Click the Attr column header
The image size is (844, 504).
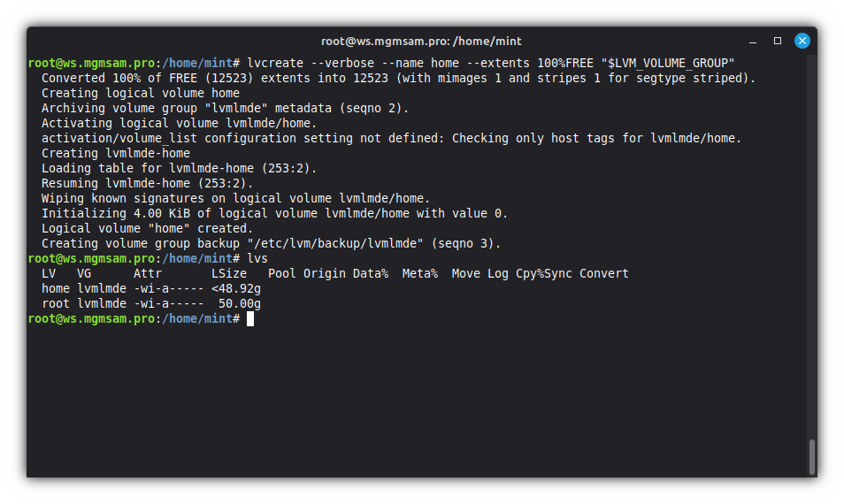tap(148, 273)
